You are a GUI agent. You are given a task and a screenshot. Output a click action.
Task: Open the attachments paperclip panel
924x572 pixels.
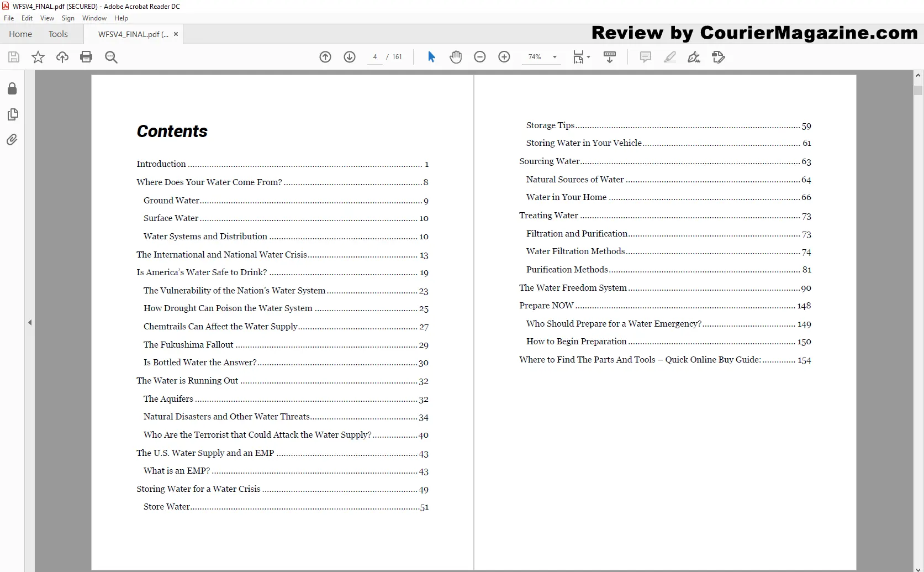[x=12, y=139]
